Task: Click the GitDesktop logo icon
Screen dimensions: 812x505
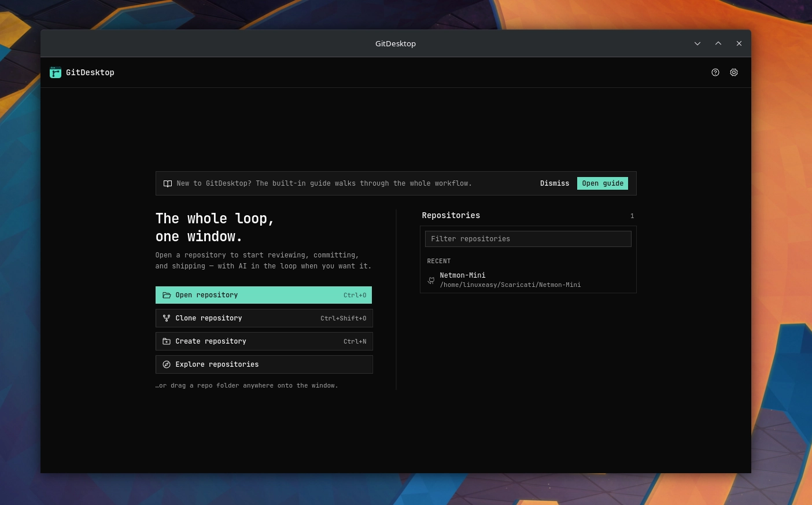Action: coord(56,72)
